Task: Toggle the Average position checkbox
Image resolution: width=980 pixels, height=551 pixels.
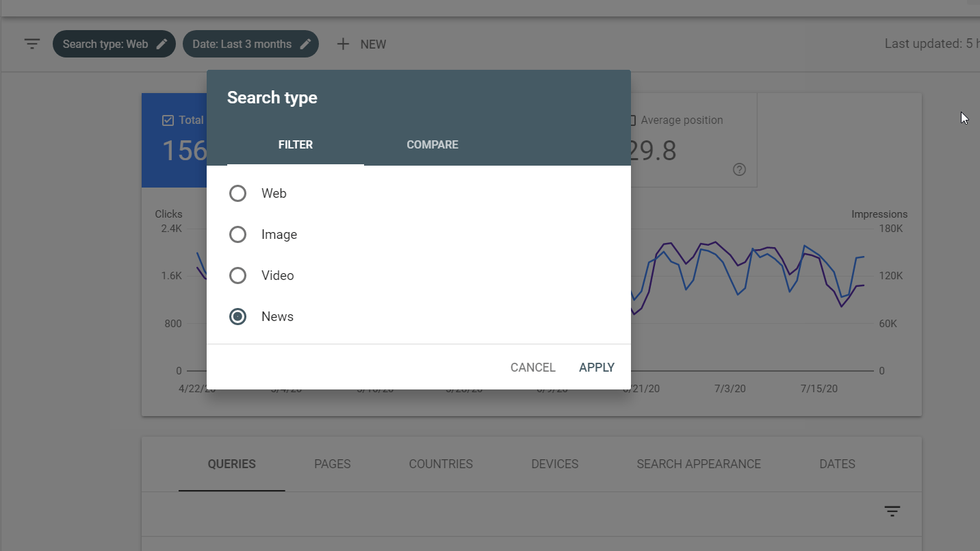Action: pyautogui.click(x=633, y=120)
